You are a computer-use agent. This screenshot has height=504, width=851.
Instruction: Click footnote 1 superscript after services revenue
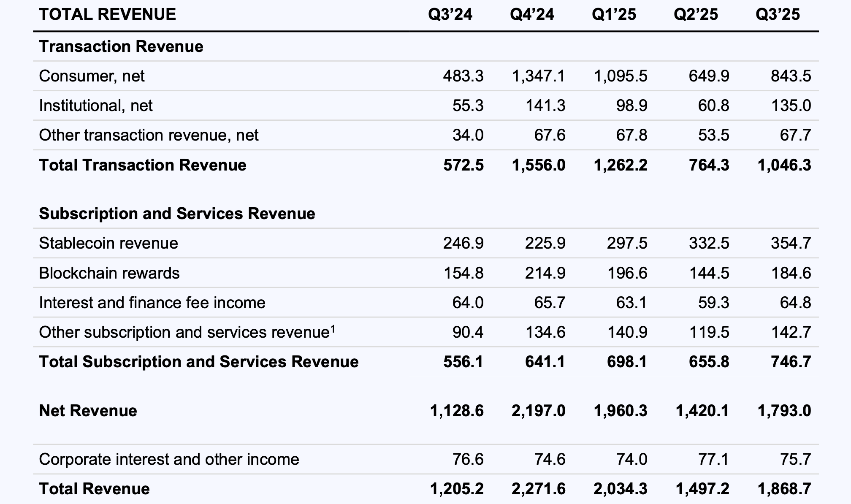point(333,328)
